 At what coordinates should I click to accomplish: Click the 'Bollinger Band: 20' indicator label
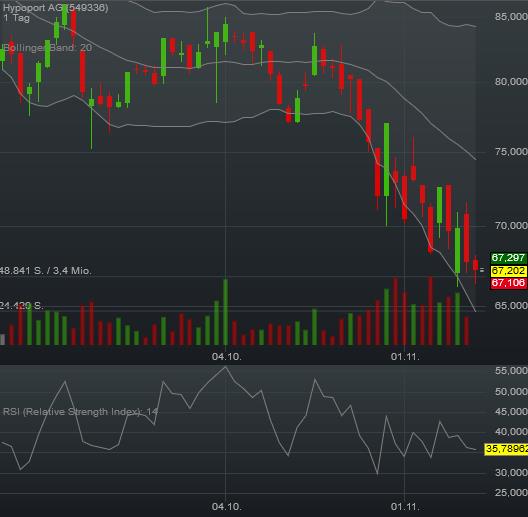[x=47, y=47]
